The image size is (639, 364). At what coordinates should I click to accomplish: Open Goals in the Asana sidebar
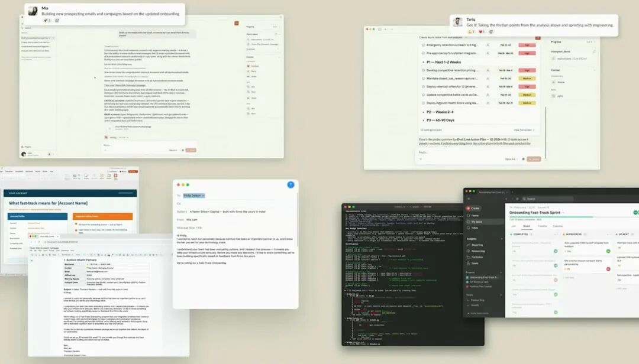coord(475,263)
